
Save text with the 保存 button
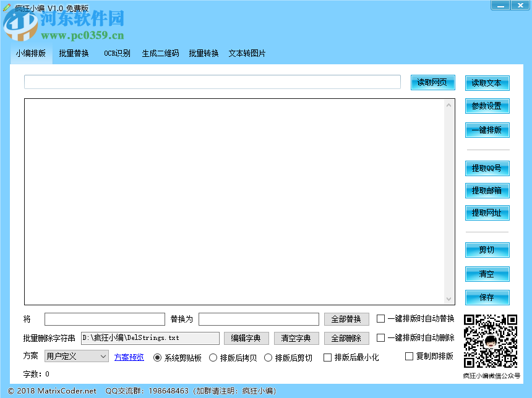pyautogui.click(x=487, y=297)
